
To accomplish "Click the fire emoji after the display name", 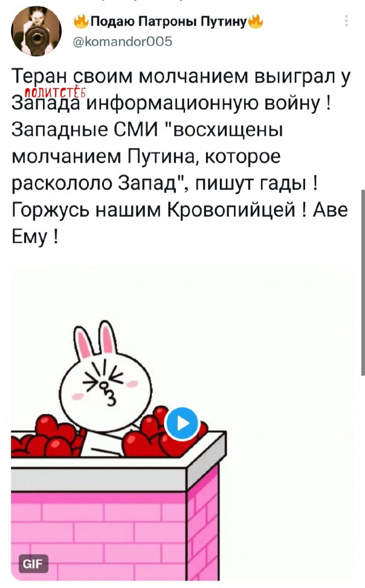I will pyautogui.click(x=256, y=22).
